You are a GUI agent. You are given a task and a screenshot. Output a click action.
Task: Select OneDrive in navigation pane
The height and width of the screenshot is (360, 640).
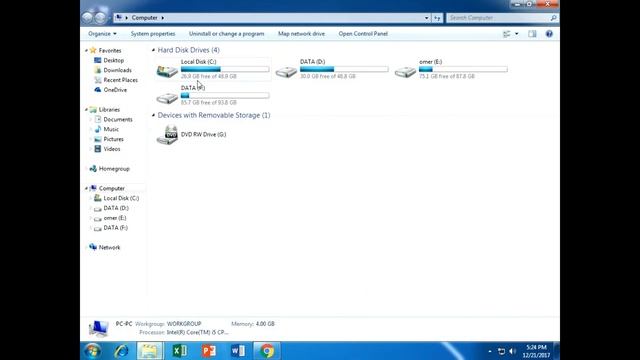[x=115, y=90]
